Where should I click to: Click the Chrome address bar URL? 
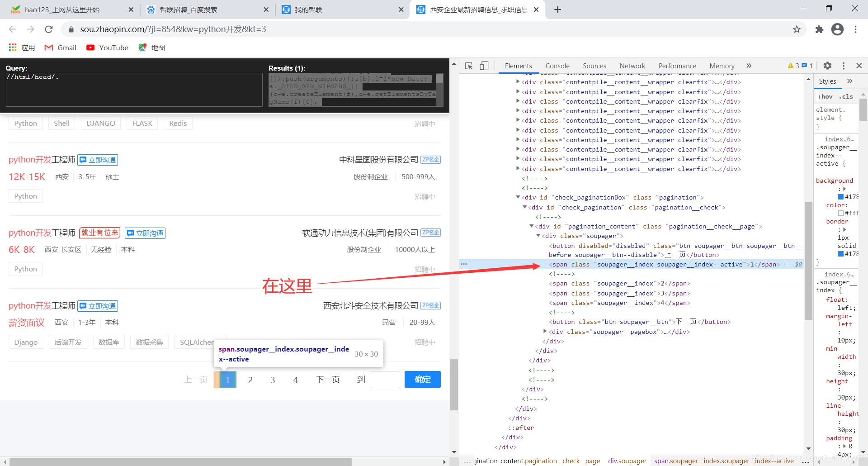173,29
